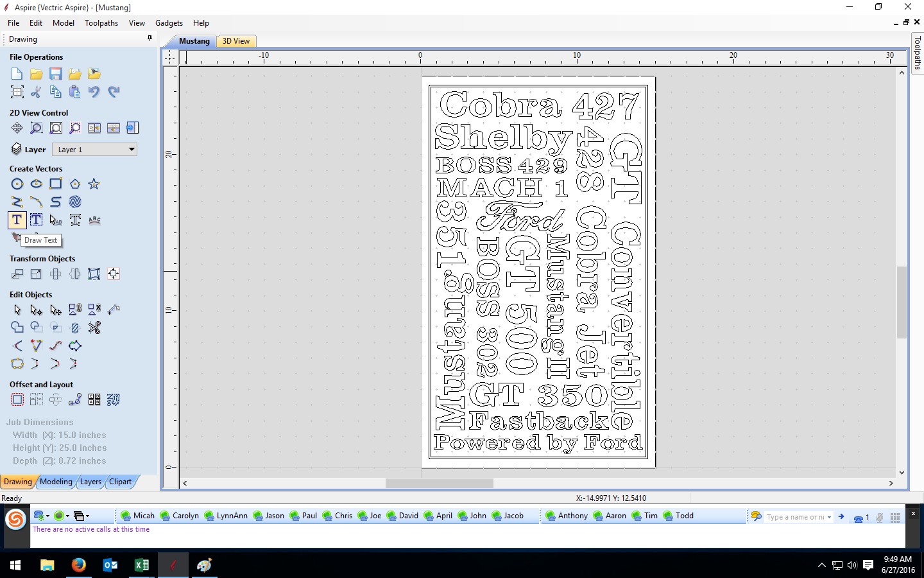Open the Toolpaths menu
The height and width of the screenshot is (578, 924).
pyautogui.click(x=101, y=23)
